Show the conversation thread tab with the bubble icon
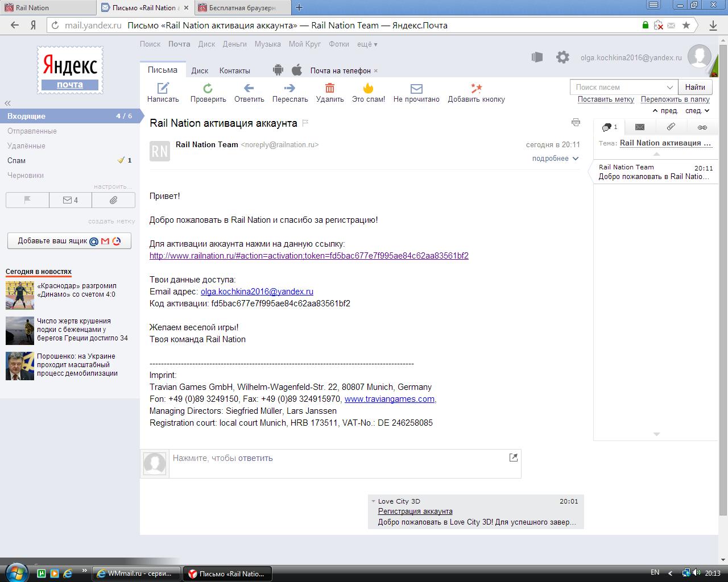The width and height of the screenshot is (728, 582). [x=609, y=127]
